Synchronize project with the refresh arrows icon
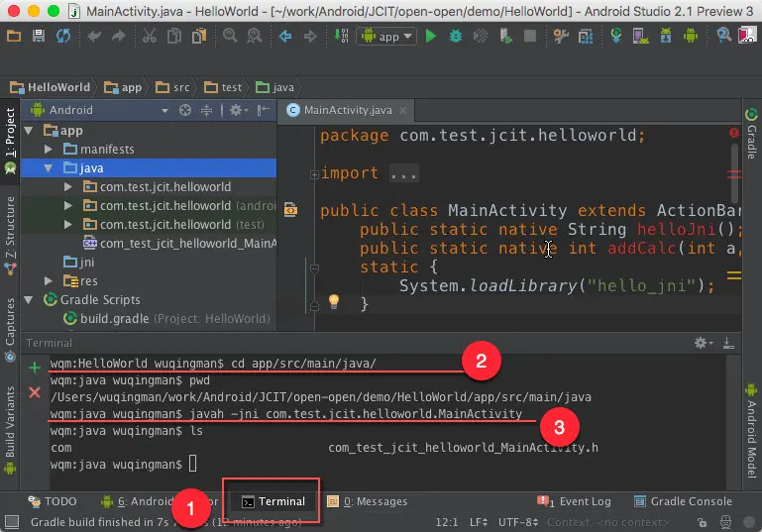Screen dimensions: 762x532 (63, 36)
